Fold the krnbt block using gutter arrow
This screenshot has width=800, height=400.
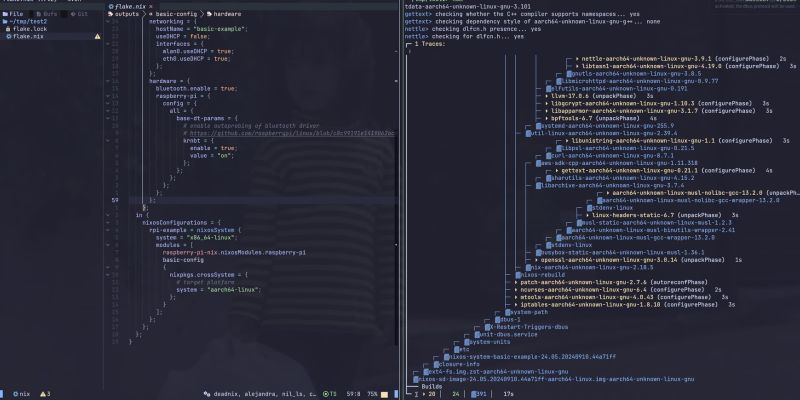108,140
